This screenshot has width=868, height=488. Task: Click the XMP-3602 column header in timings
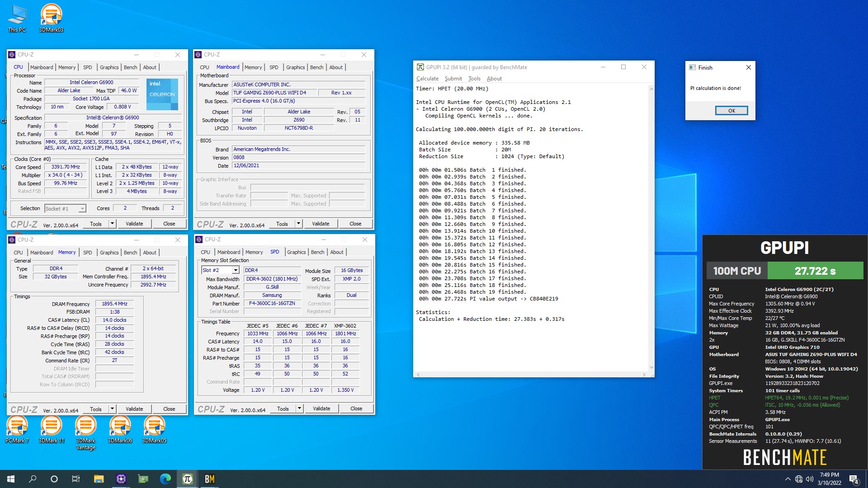coord(345,326)
